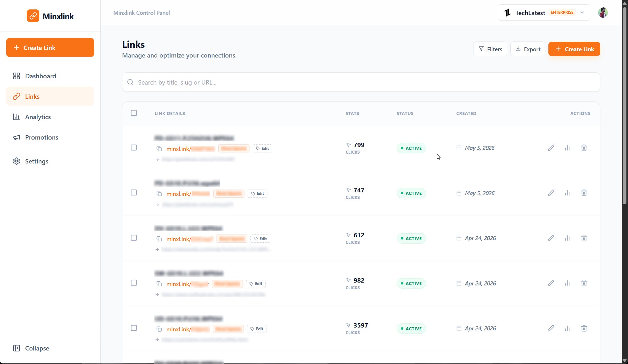Image resolution: width=628 pixels, height=364 pixels.
Task: Delete the link with 3597 clicks
Action: coord(584,328)
